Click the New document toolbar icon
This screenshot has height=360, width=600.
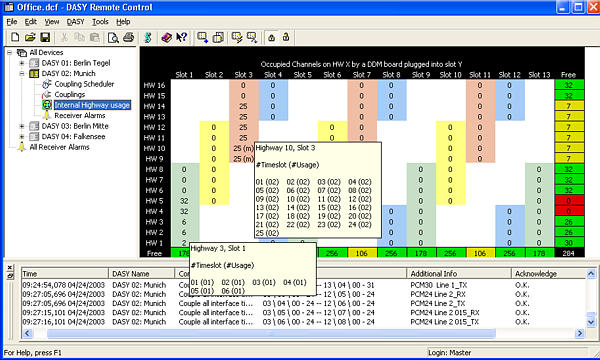pos(15,37)
